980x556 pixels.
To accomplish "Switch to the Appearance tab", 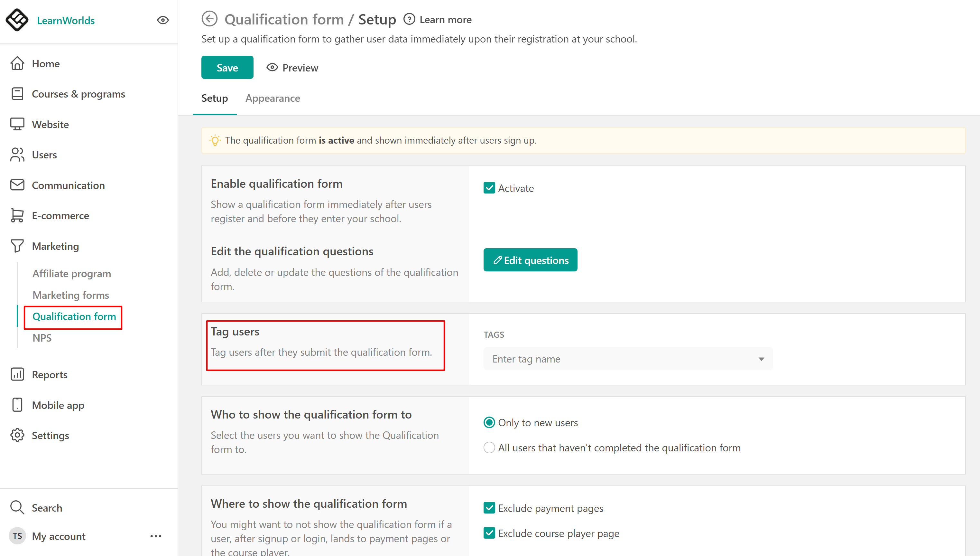I will (273, 99).
